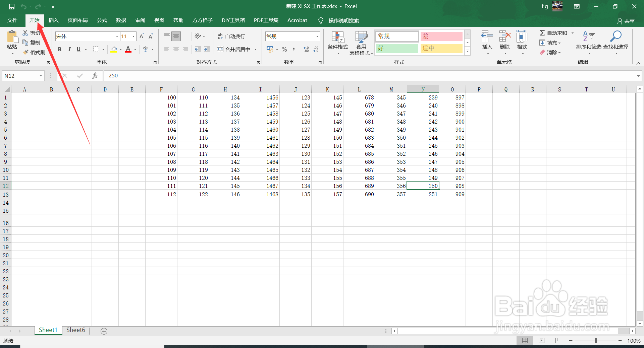Open Conditional Formatting menu

click(x=338, y=43)
